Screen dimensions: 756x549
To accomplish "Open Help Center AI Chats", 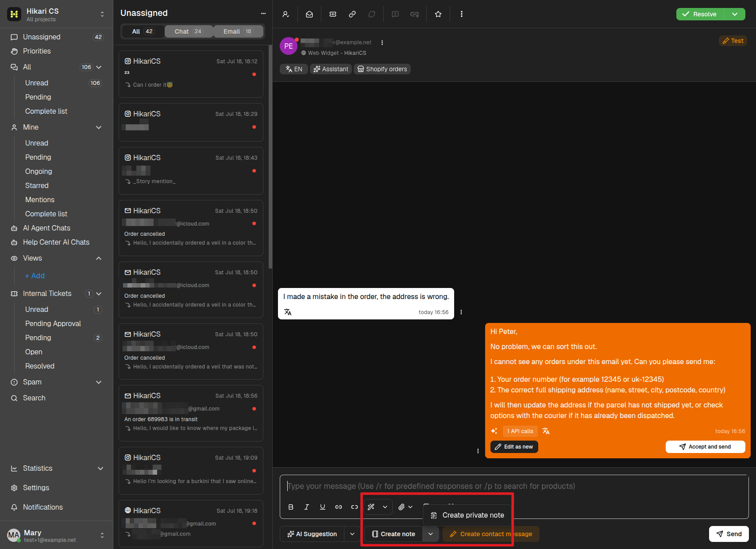I will point(57,242).
